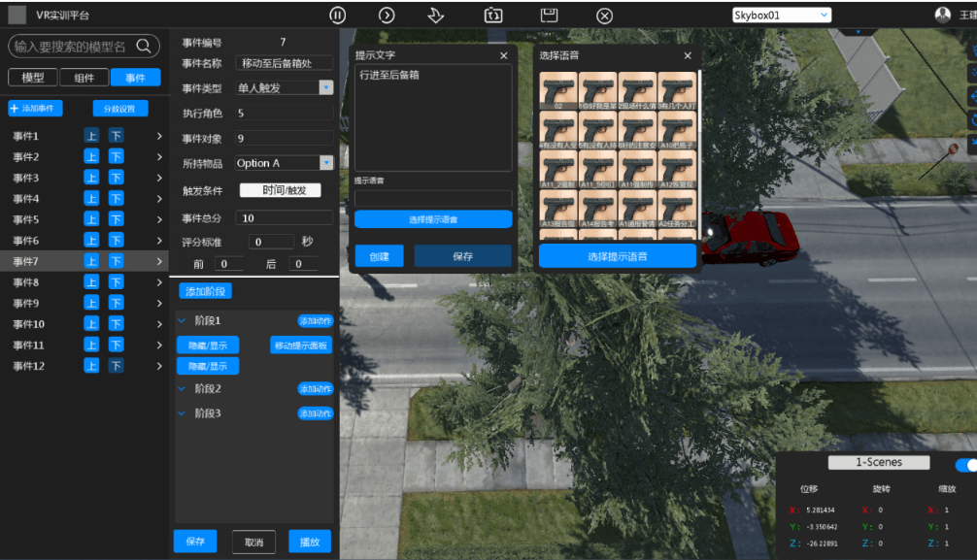Click the circled right-arrow icon in the top toolbar
This screenshot has height=560, width=977.
(x=387, y=15)
